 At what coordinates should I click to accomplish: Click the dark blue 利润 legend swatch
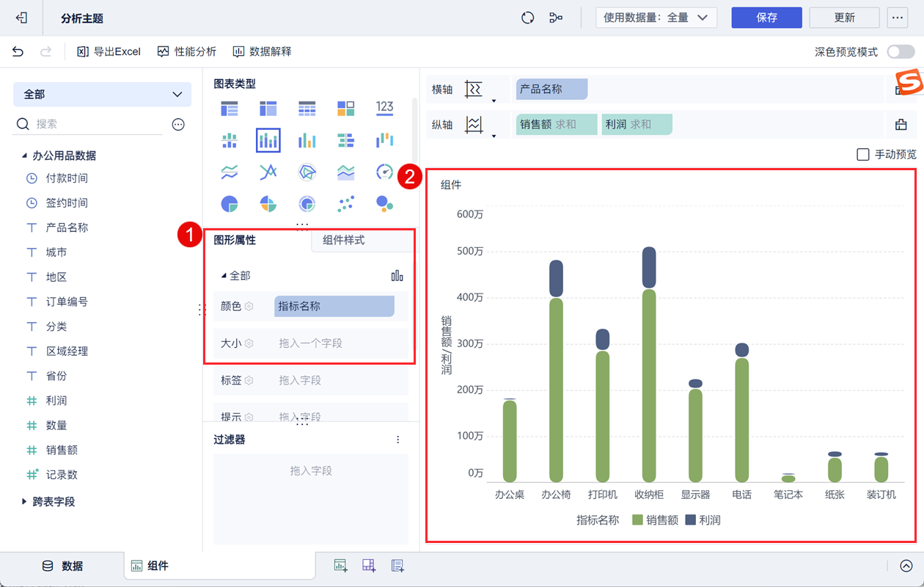click(x=690, y=519)
